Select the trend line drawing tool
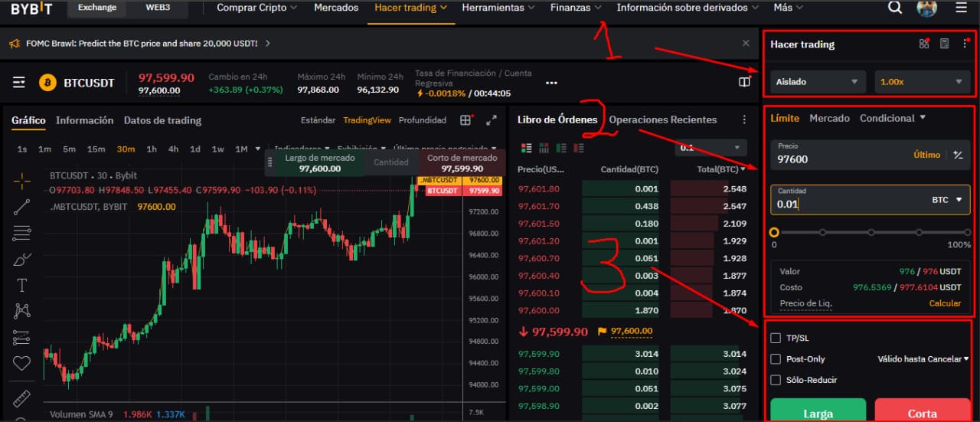 tap(22, 207)
